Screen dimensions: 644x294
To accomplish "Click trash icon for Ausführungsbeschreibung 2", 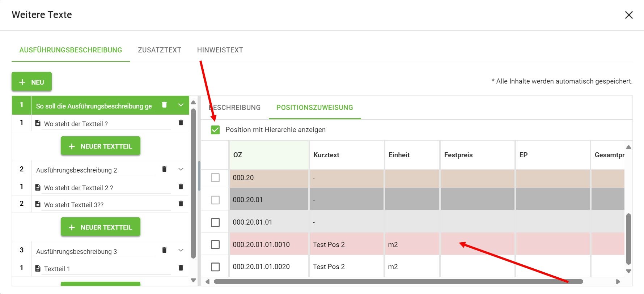I will [x=164, y=169].
